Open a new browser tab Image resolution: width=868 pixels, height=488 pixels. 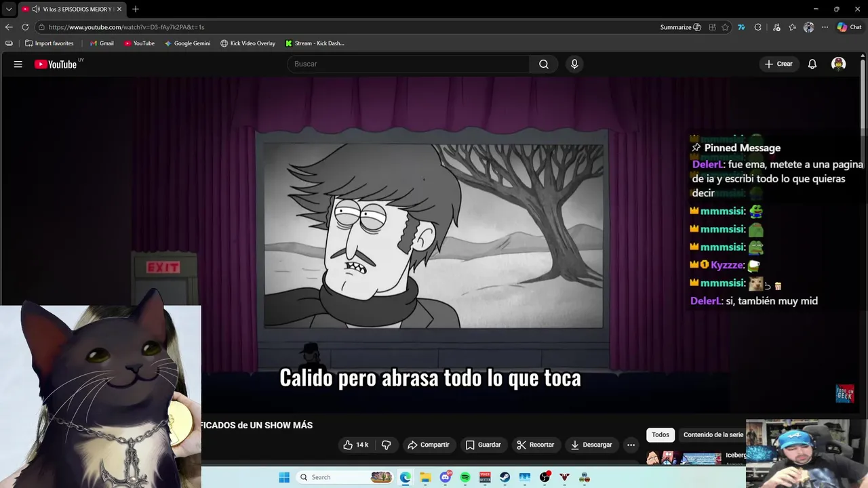click(136, 9)
